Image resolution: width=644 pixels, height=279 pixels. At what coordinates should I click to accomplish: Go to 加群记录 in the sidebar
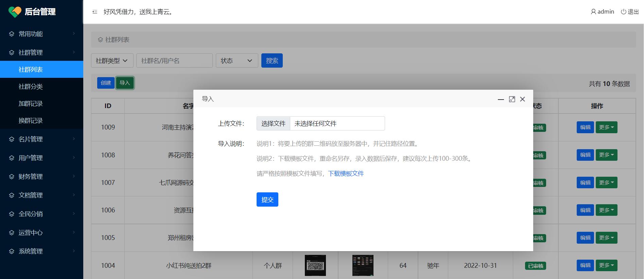click(x=31, y=104)
